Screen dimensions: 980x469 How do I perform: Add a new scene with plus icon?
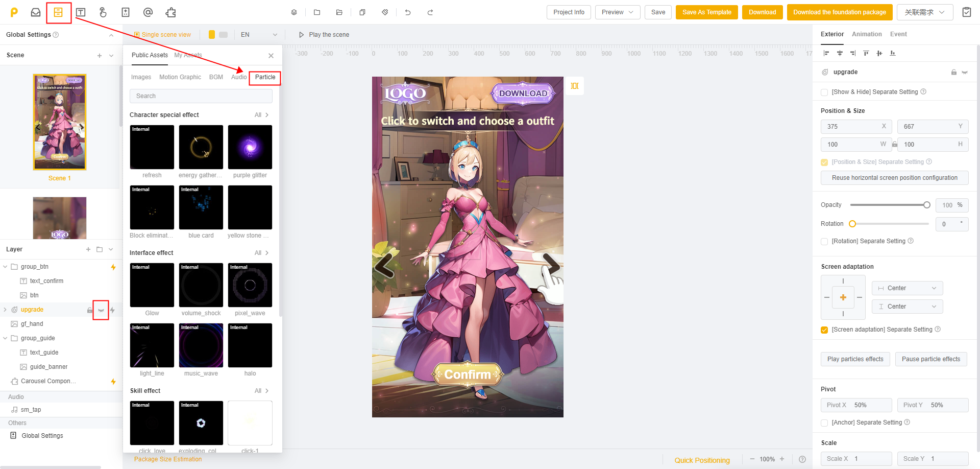[100, 56]
